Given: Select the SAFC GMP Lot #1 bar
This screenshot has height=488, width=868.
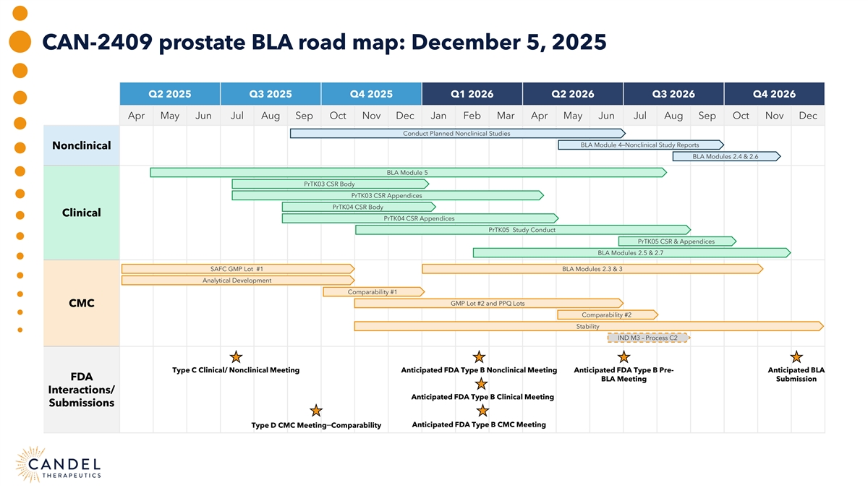Looking at the screenshot, I should tap(237, 269).
